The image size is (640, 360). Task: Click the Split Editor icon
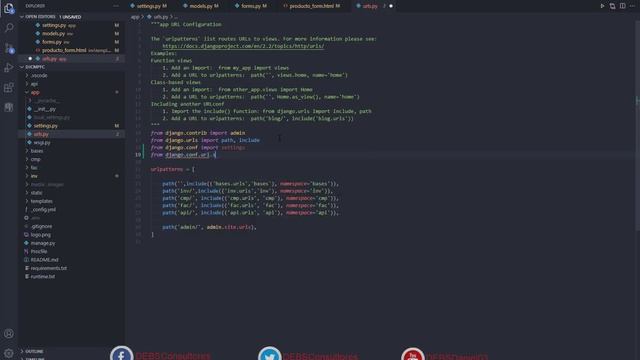pos(622,6)
